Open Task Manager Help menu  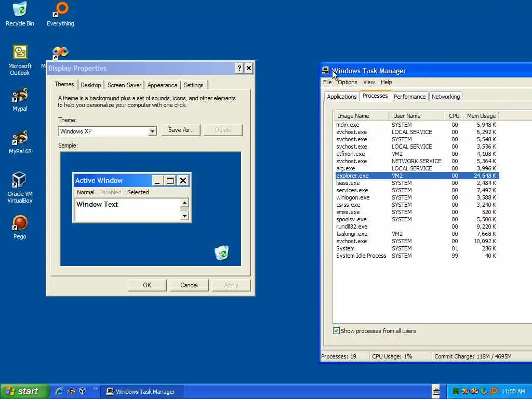click(386, 82)
